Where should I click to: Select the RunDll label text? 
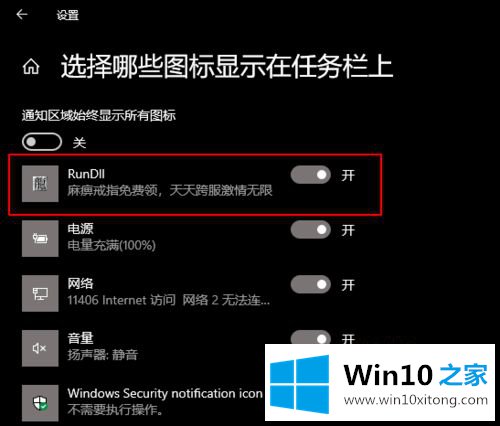click(86, 174)
